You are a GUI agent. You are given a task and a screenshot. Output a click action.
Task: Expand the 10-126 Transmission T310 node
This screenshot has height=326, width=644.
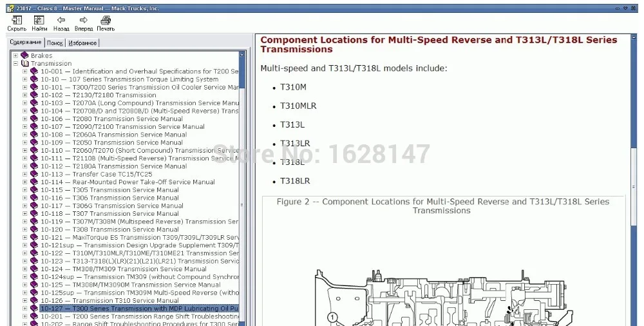click(x=24, y=300)
